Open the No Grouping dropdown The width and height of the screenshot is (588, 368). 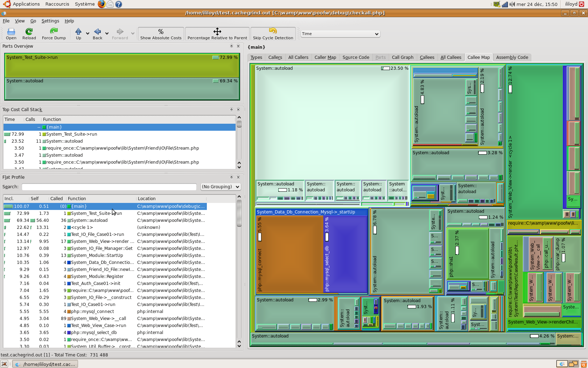click(220, 187)
